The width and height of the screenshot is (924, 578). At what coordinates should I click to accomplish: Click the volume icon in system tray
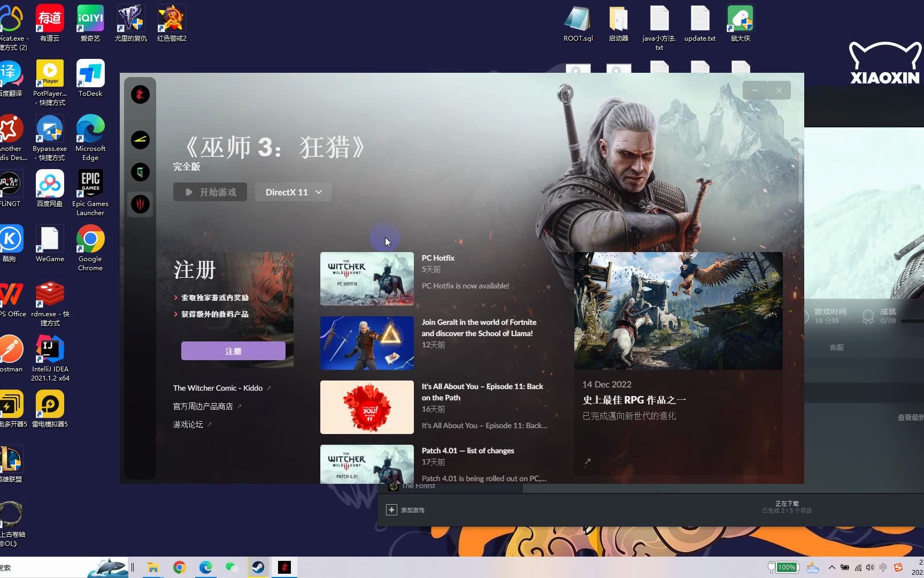point(870,567)
